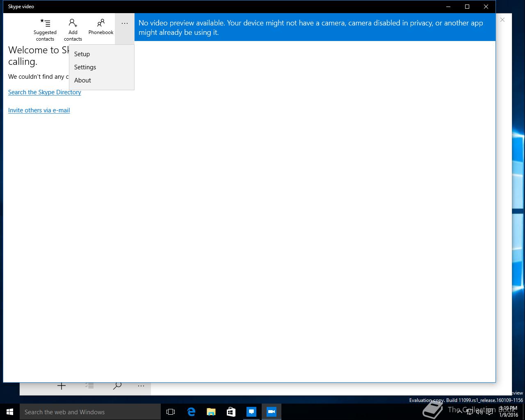Click the no video preview message text
Screen dimensions: 525x420
311,27
